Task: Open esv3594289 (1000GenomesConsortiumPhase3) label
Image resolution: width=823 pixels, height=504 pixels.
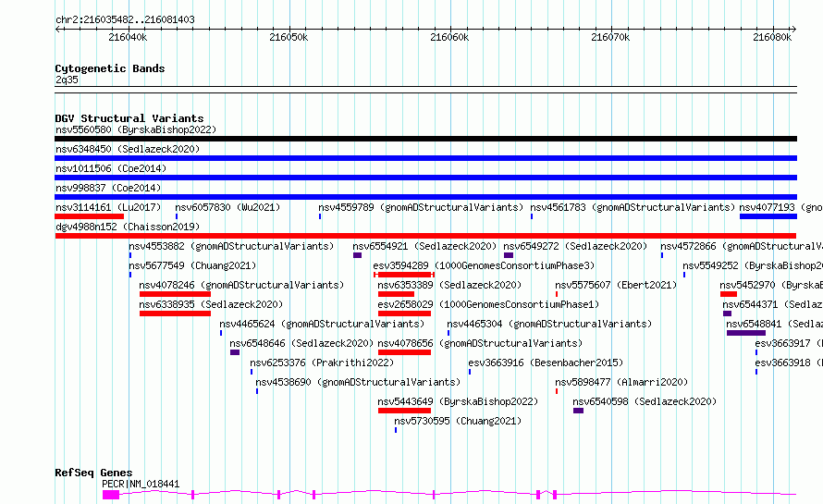Action: coord(484,265)
